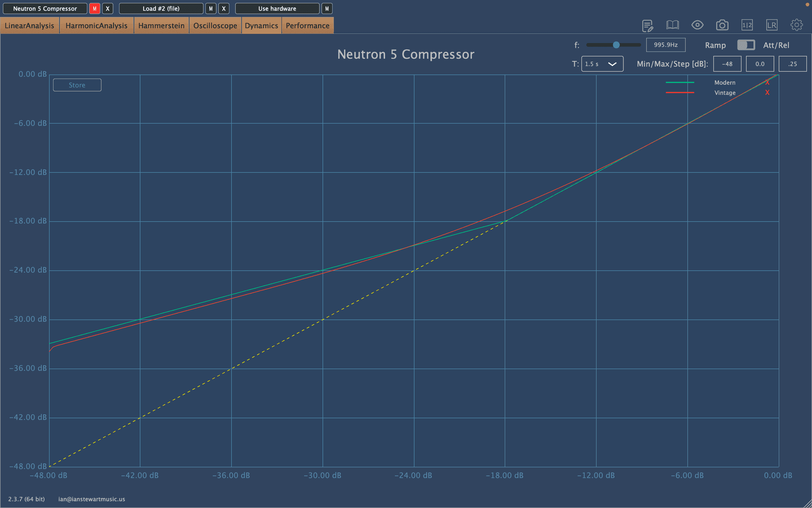Open the Hammerstein tab
812x508 pixels.
(x=161, y=26)
